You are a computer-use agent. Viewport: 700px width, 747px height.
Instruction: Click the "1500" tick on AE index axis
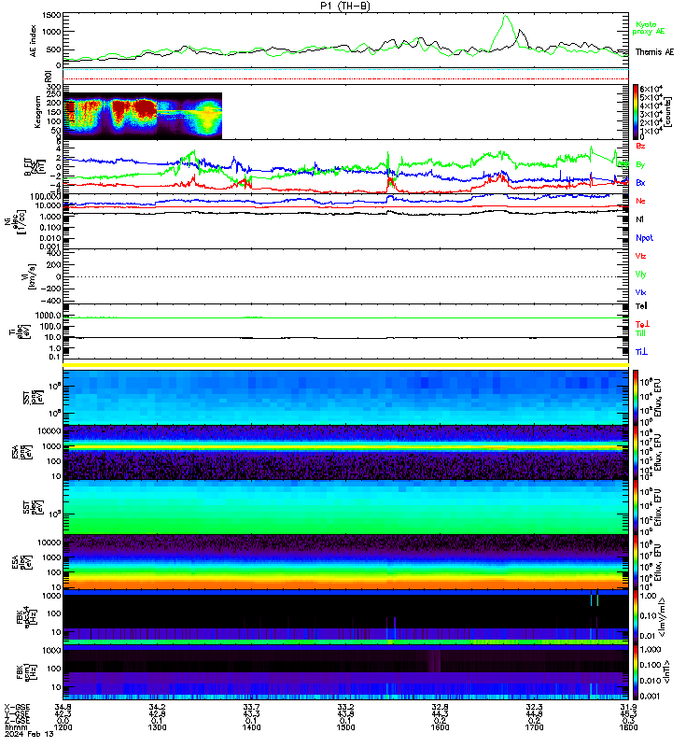(51, 15)
